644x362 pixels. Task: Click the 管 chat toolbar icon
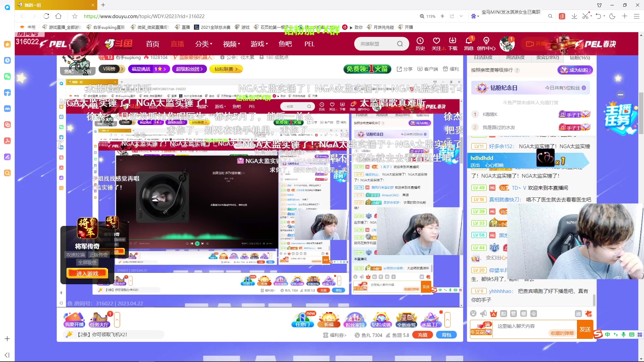(x=514, y=313)
